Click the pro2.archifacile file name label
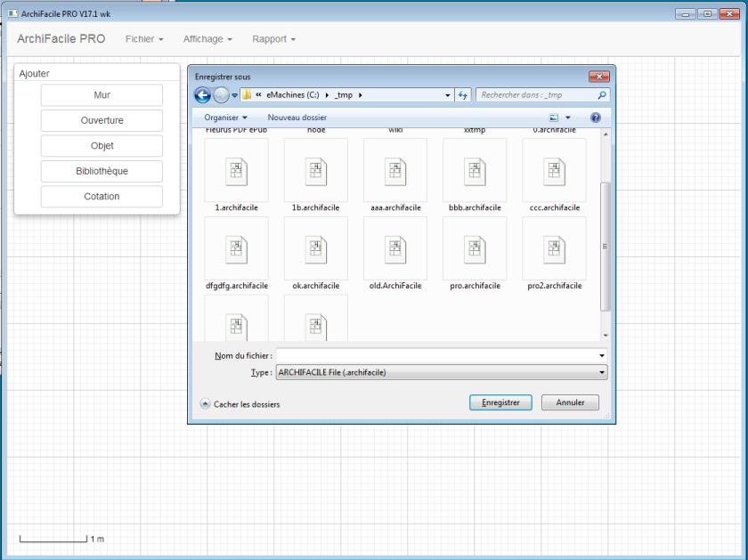 pyautogui.click(x=554, y=286)
